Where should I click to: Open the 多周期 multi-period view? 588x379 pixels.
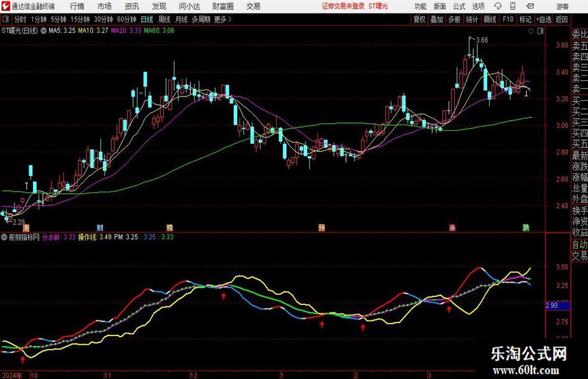pyautogui.click(x=200, y=19)
